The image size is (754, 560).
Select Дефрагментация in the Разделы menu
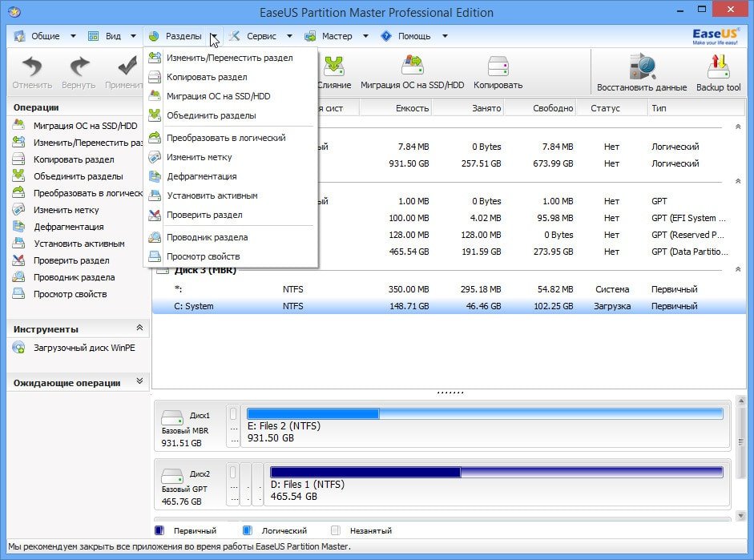[x=201, y=176]
